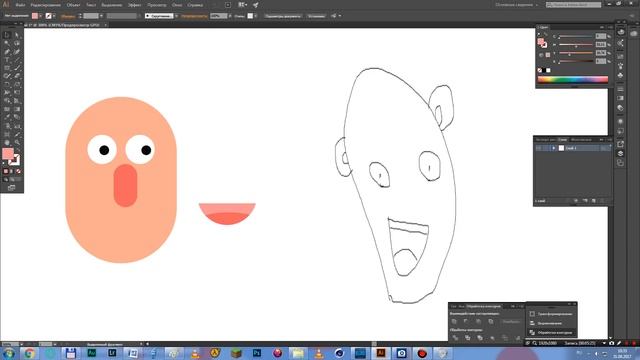Image resolution: width=640 pixels, height=360 pixels.
Task: Click the Trim pathfinder icon
Action: 468,338
